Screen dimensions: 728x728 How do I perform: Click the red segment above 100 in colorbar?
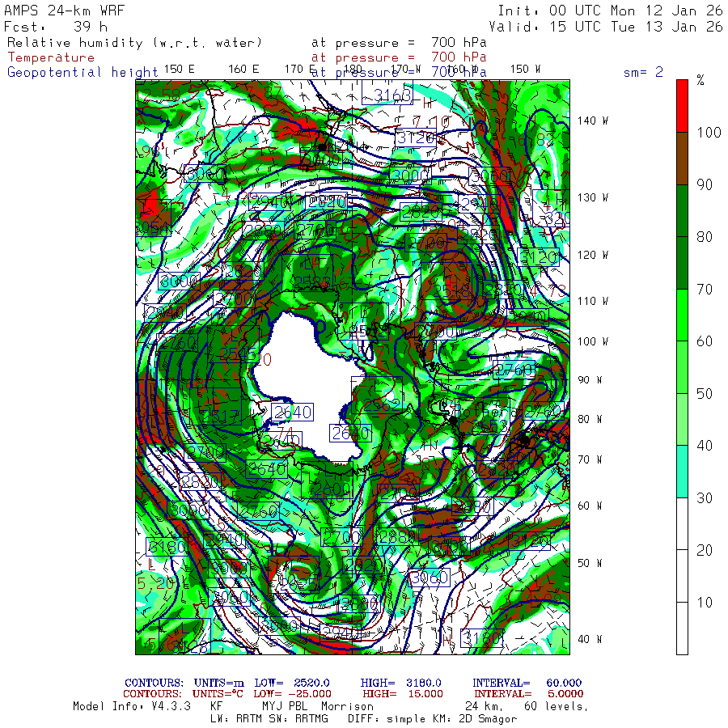pos(682,106)
